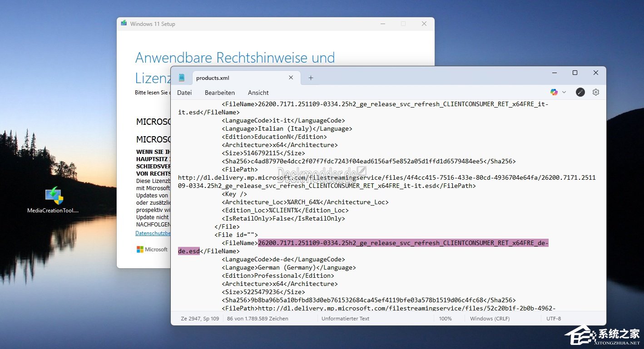The width and height of the screenshot is (644, 349).
Task: Click the line and column position 'Ze 2947, Sp 109'
Action: pos(200,319)
